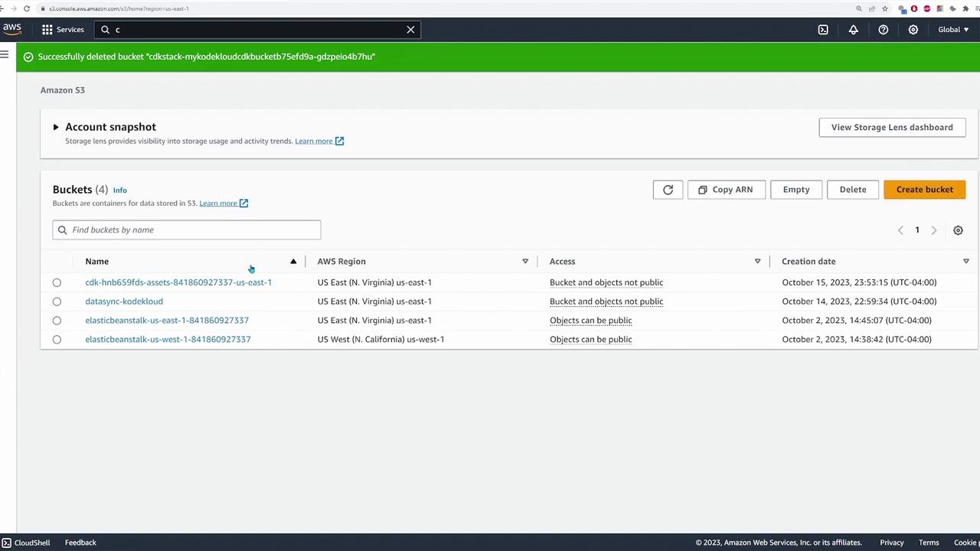This screenshot has width=980, height=551.
Task: Open the cdk-hnb659fds-assets bucket link
Action: [x=178, y=282]
